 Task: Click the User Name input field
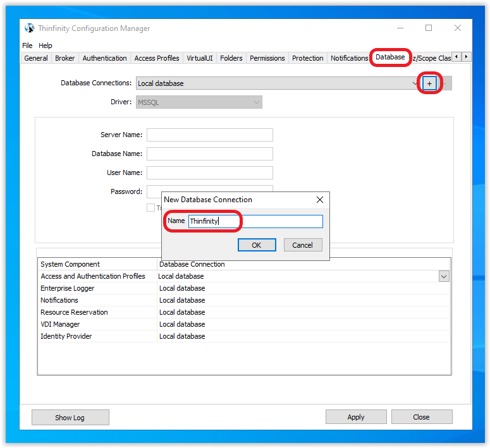click(x=210, y=173)
